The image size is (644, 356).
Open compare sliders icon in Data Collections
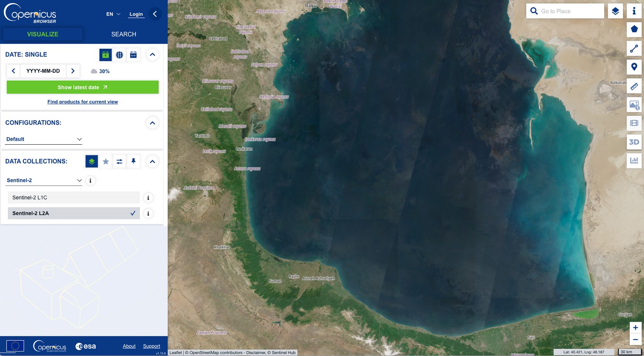coord(119,161)
